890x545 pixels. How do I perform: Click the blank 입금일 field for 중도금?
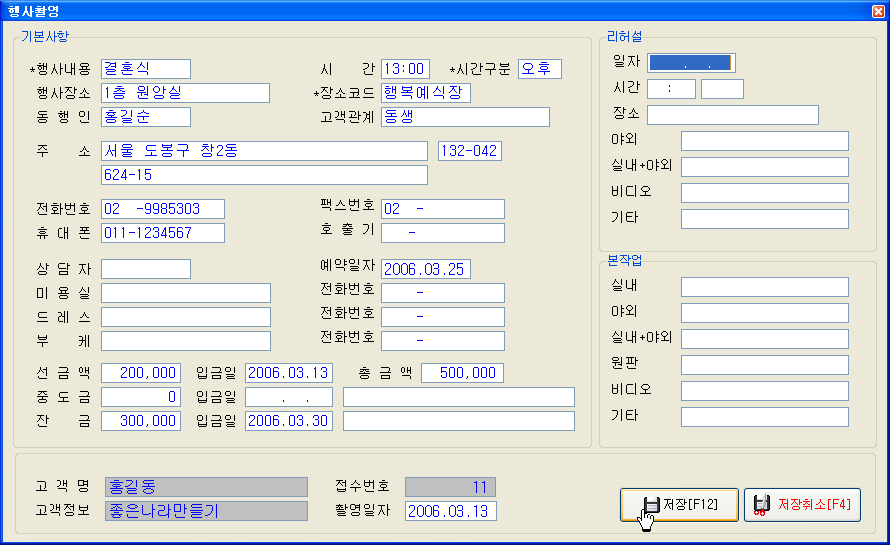[289, 397]
